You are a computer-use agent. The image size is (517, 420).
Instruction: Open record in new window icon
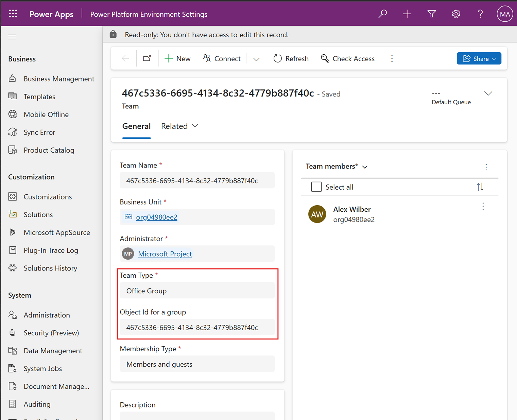[x=147, y=58]
